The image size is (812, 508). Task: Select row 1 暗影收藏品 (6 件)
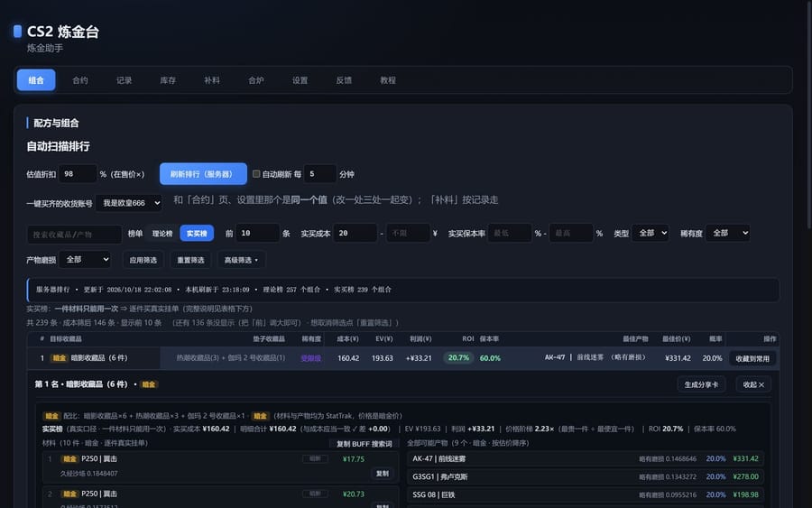pos(403,358)
